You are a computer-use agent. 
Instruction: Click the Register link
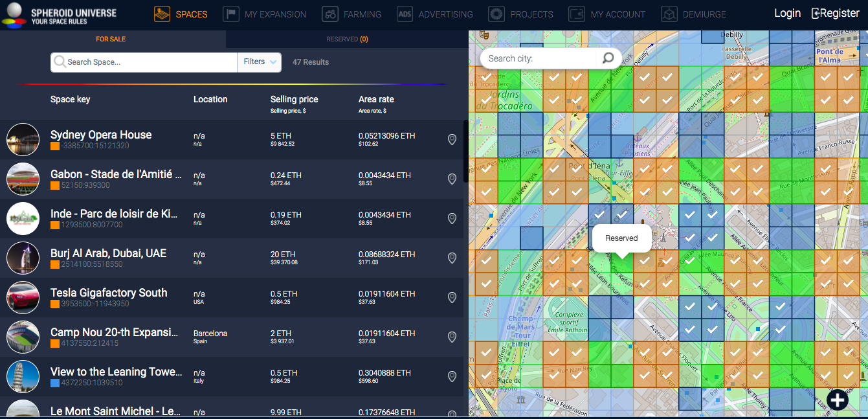point(836,13)
